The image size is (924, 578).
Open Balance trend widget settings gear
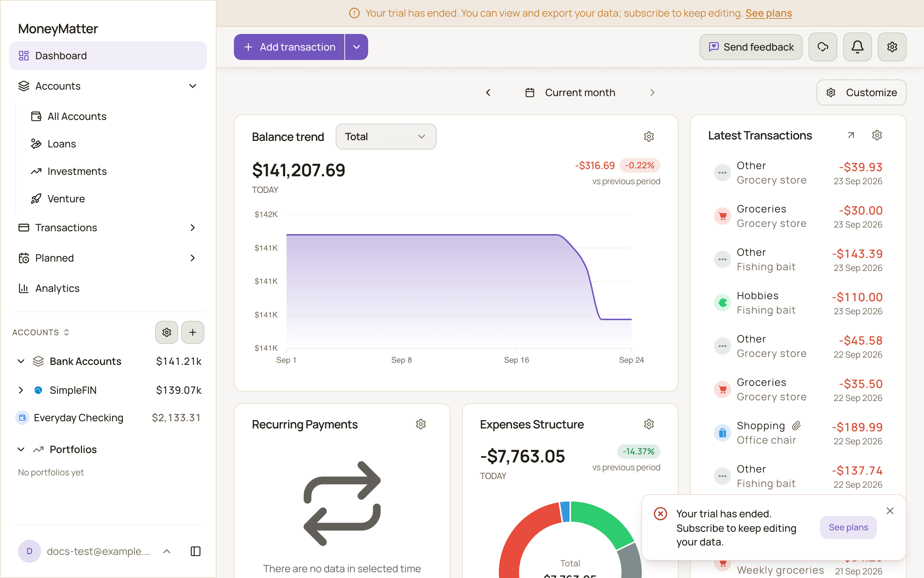point(649,137)
